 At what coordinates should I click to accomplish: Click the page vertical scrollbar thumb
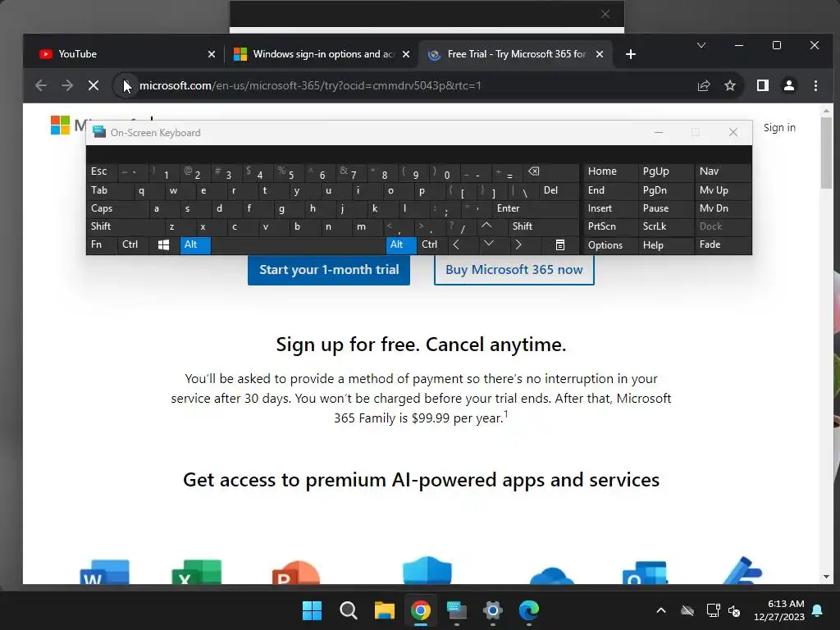point(826,153)
